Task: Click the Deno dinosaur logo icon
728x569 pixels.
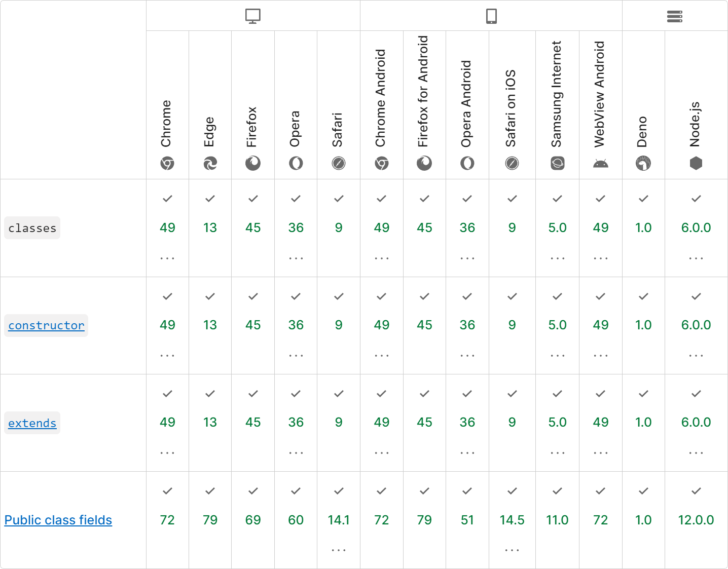Action: click(x=643, y=163)
